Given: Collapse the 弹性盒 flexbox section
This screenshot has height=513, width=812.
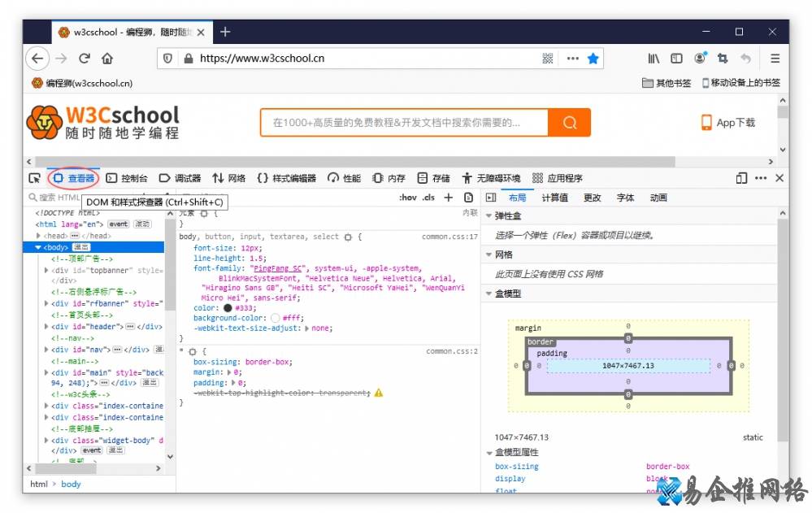Looking at the screenshot, I should (489, 216).
